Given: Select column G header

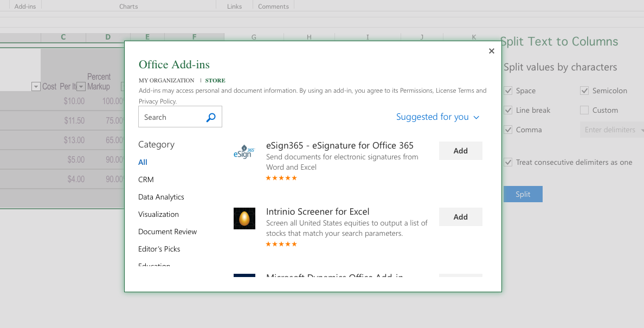Looking at the screenshot, I should [x=254, y=37].
